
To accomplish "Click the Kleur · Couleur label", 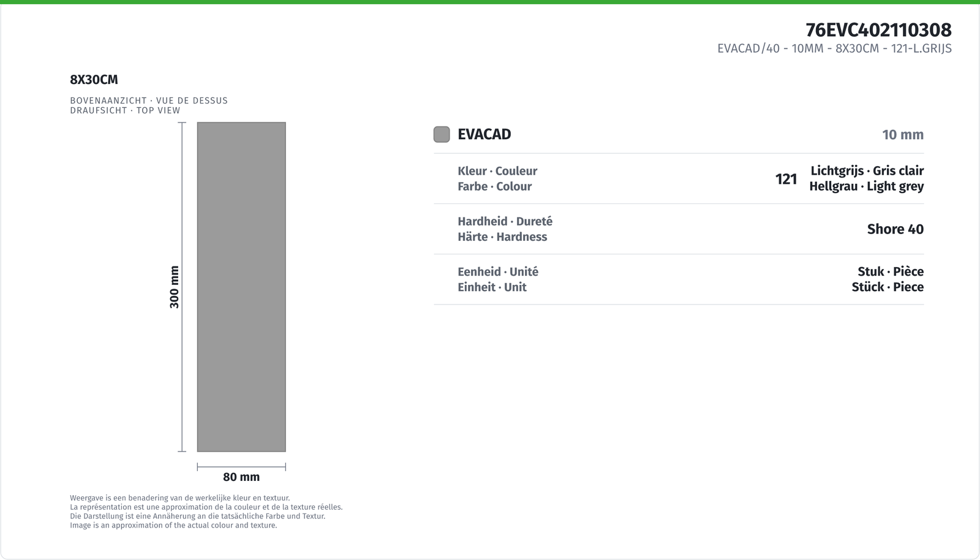I will 497,171.
